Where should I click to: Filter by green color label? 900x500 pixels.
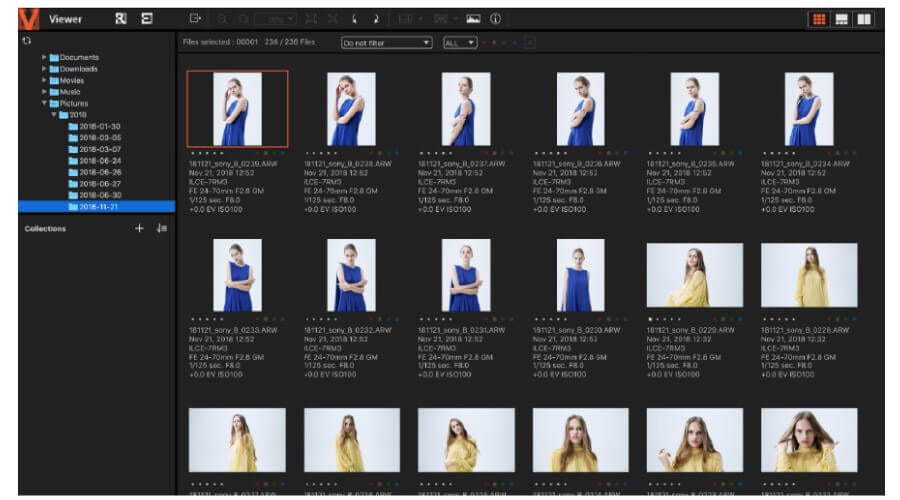coord(505,42)
